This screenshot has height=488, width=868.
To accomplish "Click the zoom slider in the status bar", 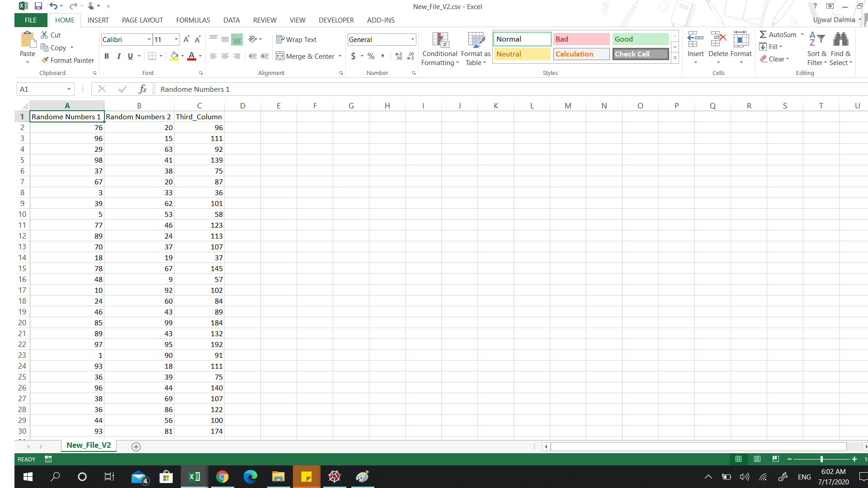I will tap(821, 459).
